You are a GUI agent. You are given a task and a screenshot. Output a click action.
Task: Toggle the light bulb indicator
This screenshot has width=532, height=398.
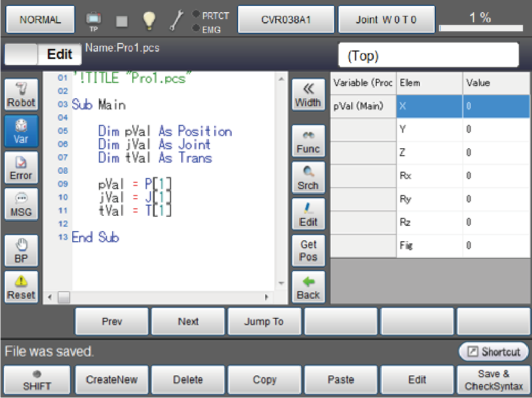coord(149,20)
